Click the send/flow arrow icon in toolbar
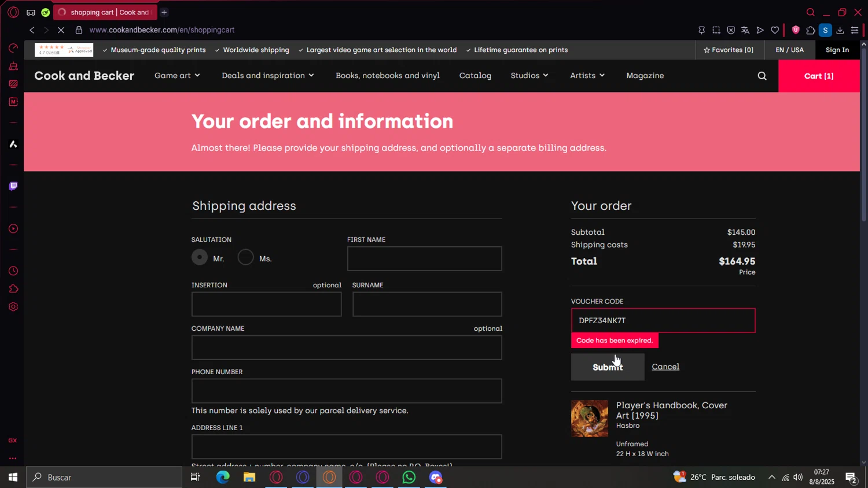 click(x=760, y=30)
